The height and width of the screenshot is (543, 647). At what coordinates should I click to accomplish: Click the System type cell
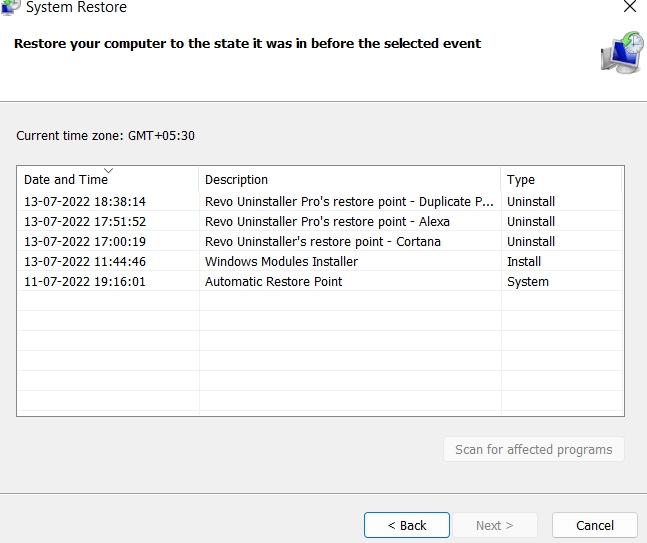pyautogui.click(x=527, y=281)
